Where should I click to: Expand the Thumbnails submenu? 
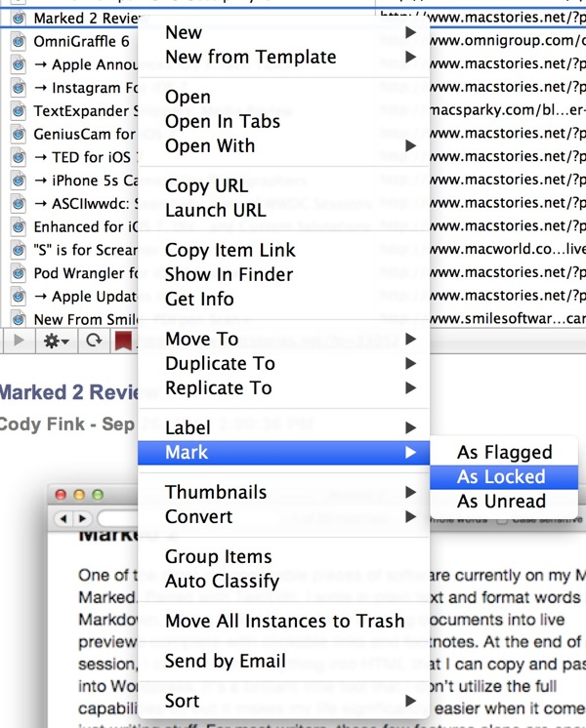click(x=283, y=492)
